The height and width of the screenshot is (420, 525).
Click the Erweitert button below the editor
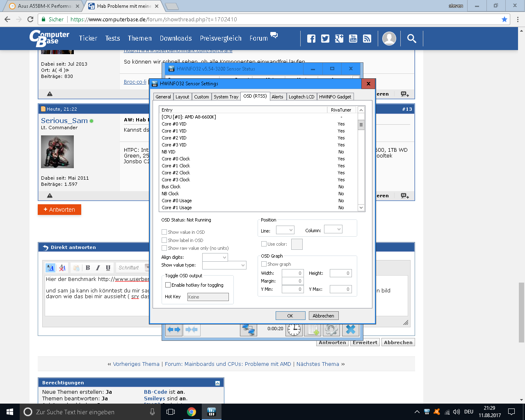pyautogui.click(x=365, y=342)
